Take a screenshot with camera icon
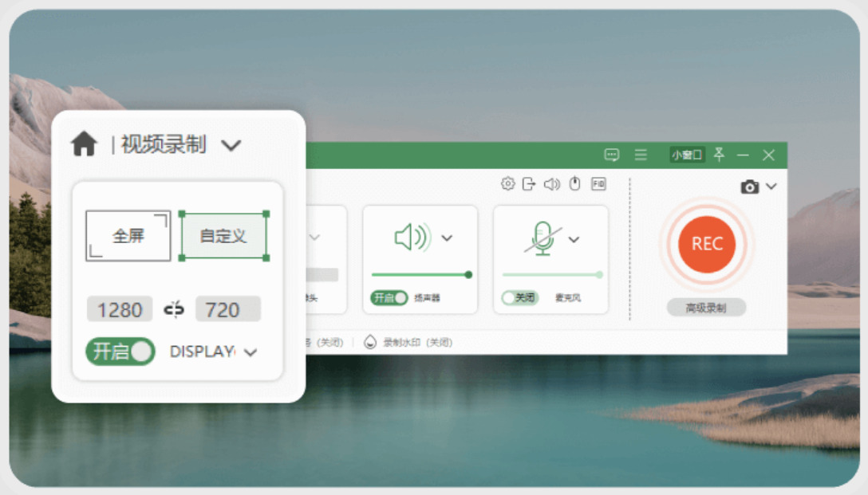Image resolution: width=868 pixels, height=495 pixels. (750, 187)
